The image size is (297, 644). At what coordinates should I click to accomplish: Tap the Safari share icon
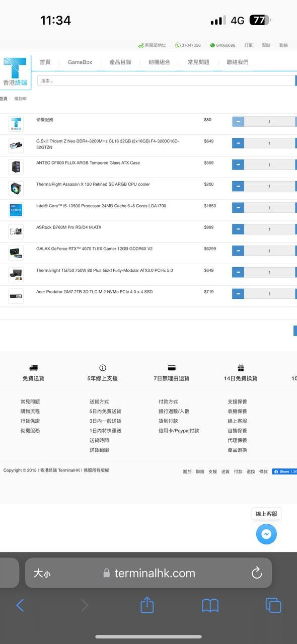(147, 604)
